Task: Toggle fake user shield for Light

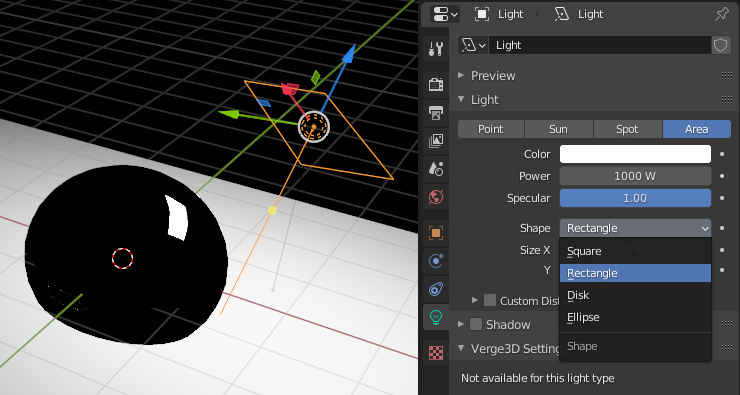Action: (x=721, y=45)
